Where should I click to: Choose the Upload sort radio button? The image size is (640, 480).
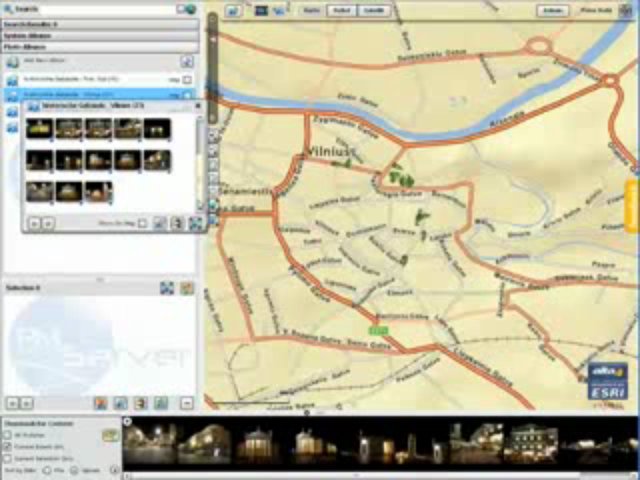(x=72, y=468)
